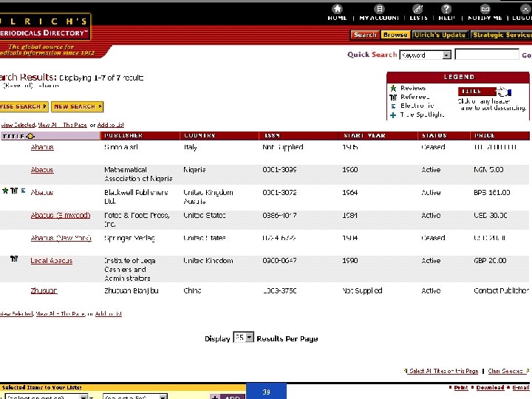Click the green Reviews star on Blackwell Abacus row

point(5,191)
